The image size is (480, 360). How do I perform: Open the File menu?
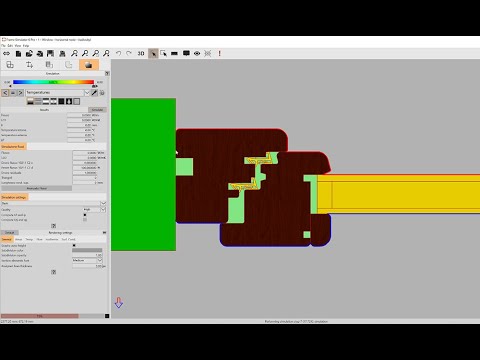point(4,46)
